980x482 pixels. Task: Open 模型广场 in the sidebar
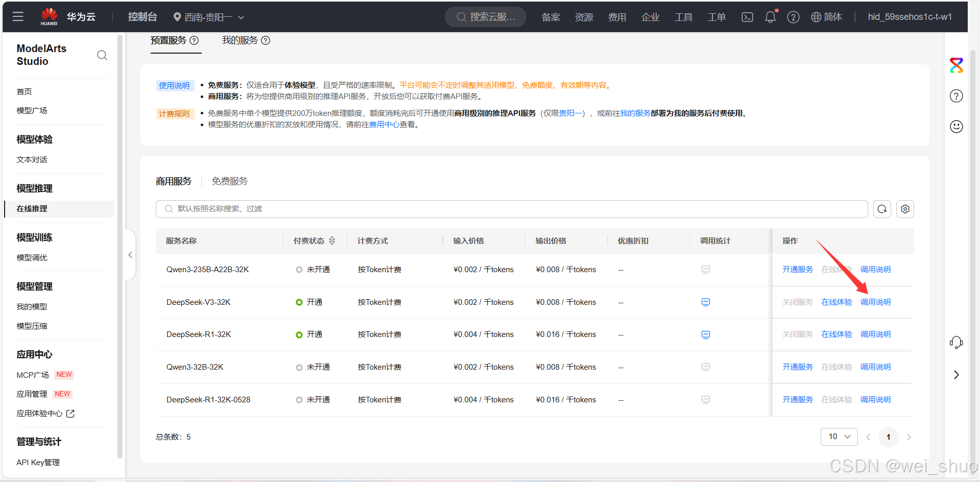click(32, 111)
